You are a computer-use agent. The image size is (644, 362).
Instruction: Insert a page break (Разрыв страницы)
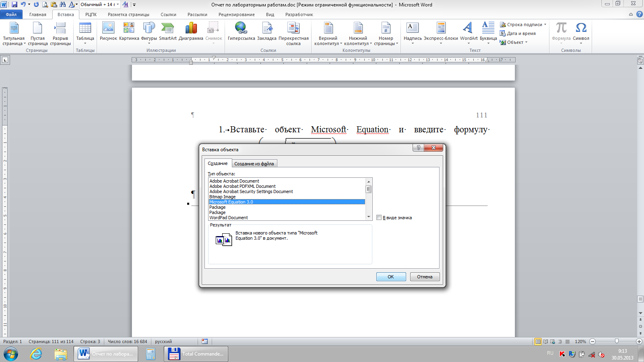[x=60, y=34]
